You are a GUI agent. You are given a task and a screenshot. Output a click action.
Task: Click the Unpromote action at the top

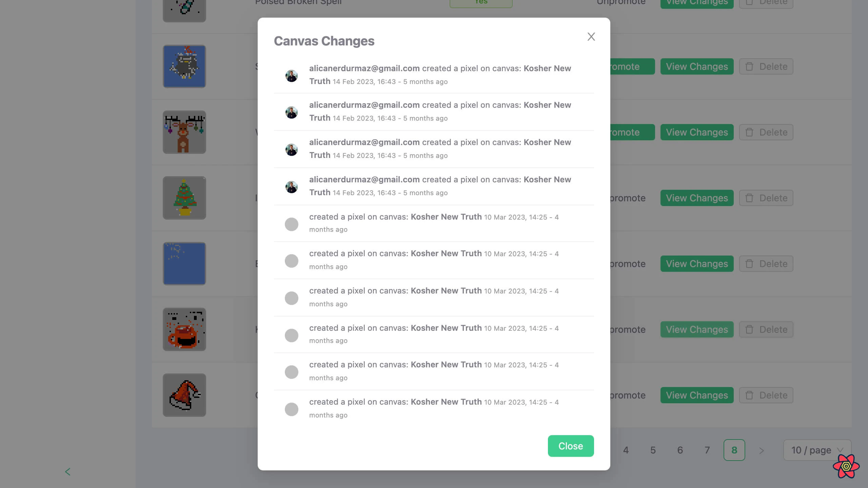(x=621, y=2)
